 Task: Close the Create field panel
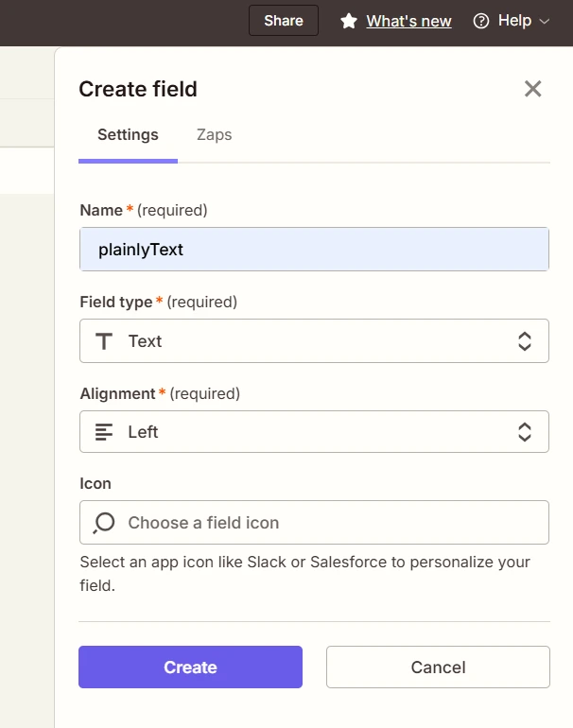[533, 89]
